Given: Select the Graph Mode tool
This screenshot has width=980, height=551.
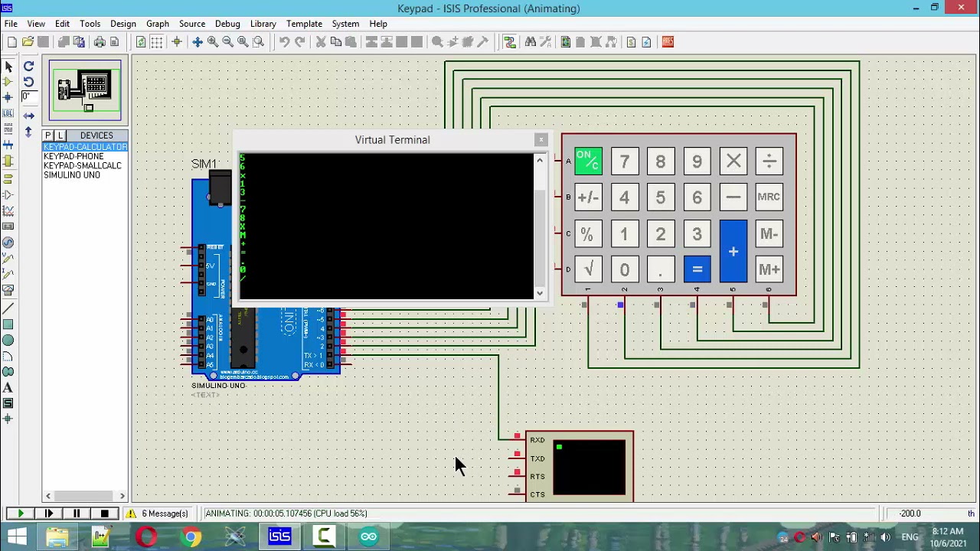Looking at the screenshot, I should pos(8,210).
